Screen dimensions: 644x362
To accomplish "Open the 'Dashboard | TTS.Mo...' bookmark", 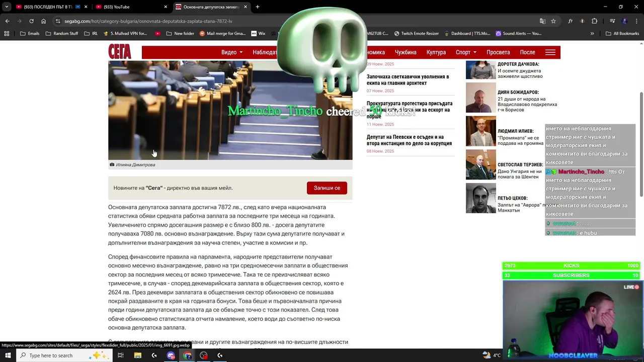I will coord(467,34).
